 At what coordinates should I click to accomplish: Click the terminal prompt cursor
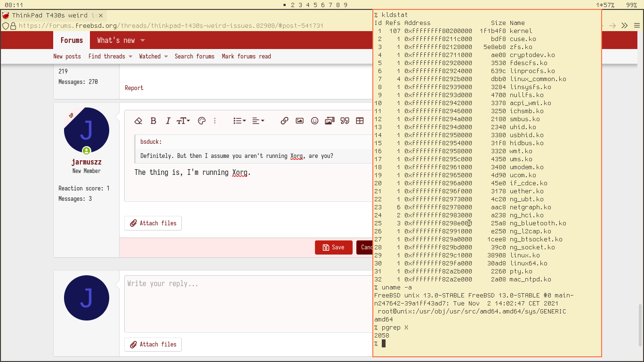[x=384, y=344]
